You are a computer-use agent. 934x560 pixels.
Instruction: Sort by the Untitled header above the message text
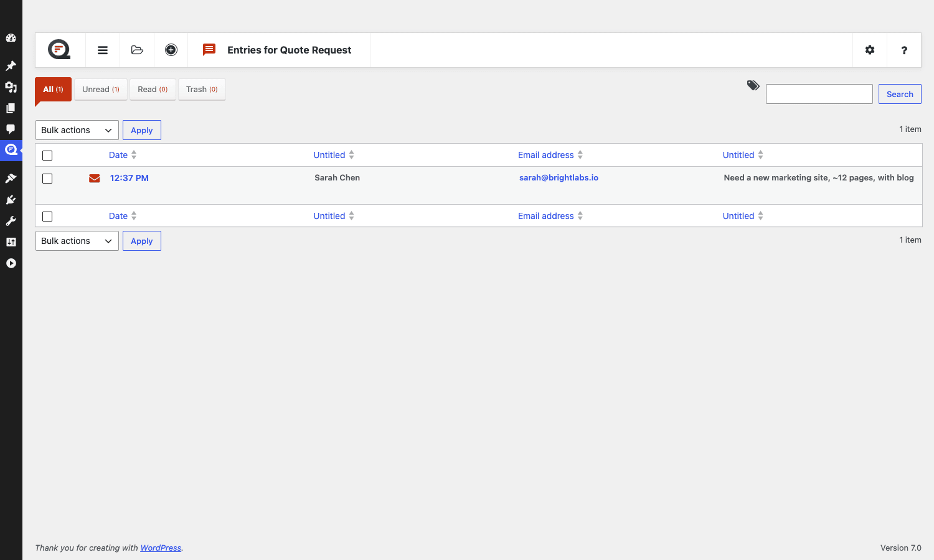743,155
